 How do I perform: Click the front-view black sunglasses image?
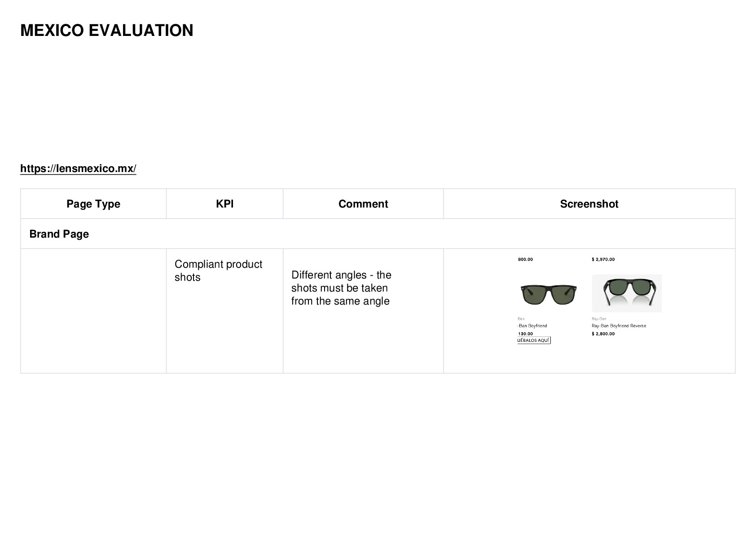(549, 294)
